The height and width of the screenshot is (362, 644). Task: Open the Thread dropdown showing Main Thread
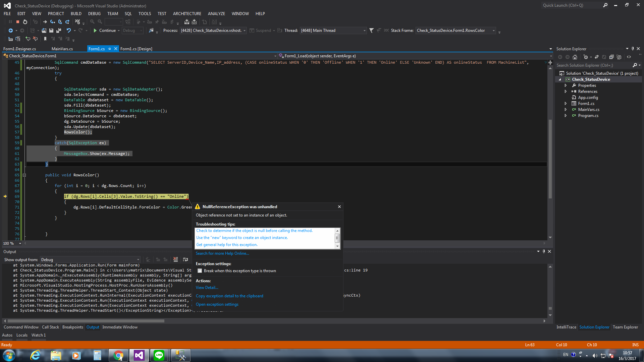pos(333,31)
